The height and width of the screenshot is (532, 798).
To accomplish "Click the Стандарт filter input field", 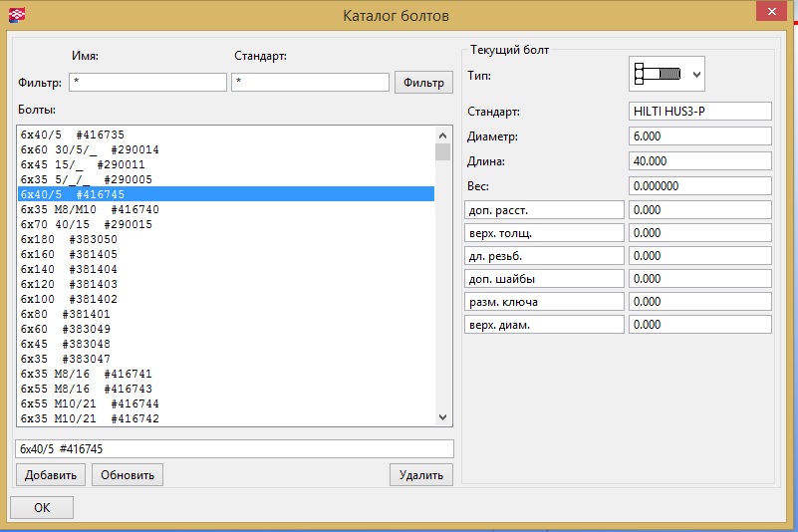I will click(310, 82).
